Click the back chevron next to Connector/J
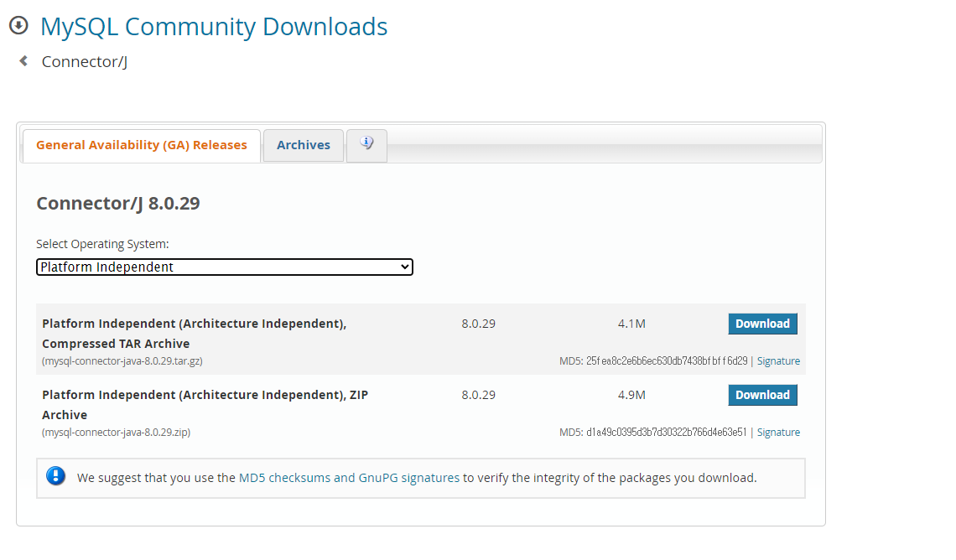The height and width of the screenshot is (560, 956). click(23, 61)
